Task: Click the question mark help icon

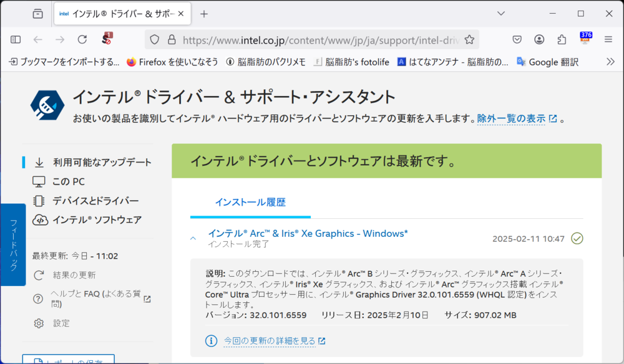Action: pos(38,299)
